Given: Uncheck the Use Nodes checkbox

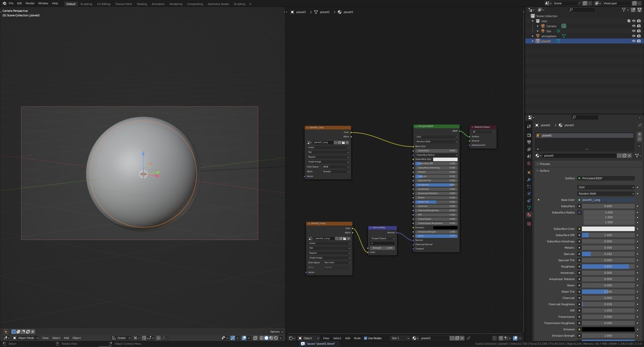Looking at the screenshot, I should point(366,338).
